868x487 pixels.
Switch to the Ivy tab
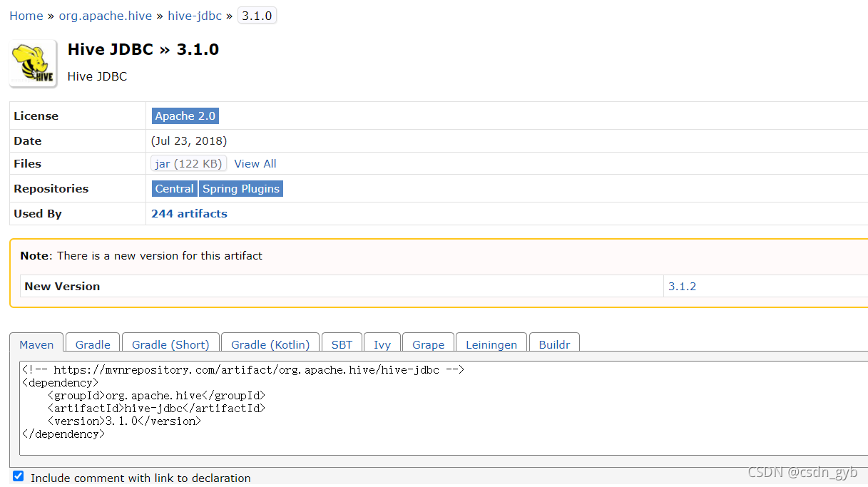(382, 344)
